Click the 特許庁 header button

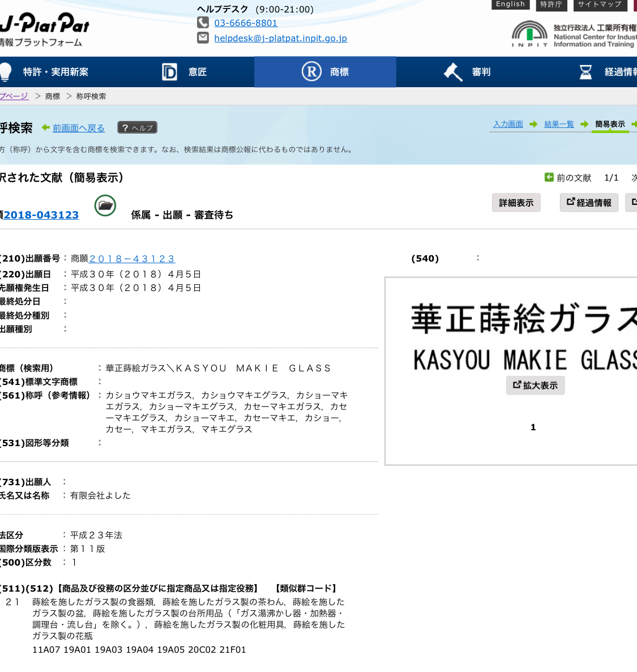(x=552, y=5)
